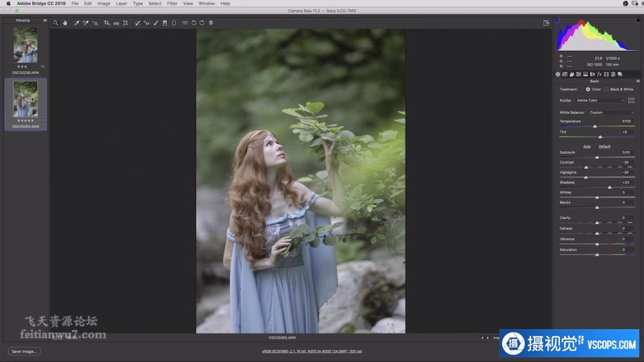Viewport: 644px width, 362px height.
Task: Click the Contrast slider handle
Action: coord(586,167)
